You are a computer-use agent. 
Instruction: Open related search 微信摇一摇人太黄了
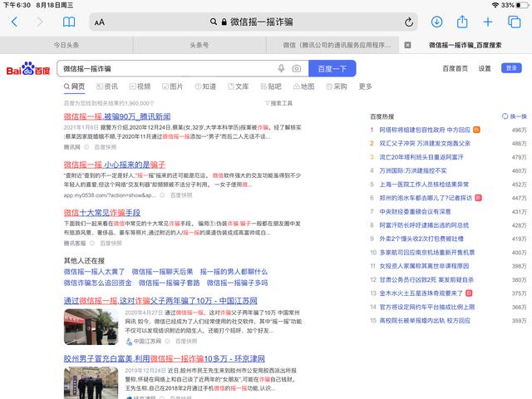point(94,272)
